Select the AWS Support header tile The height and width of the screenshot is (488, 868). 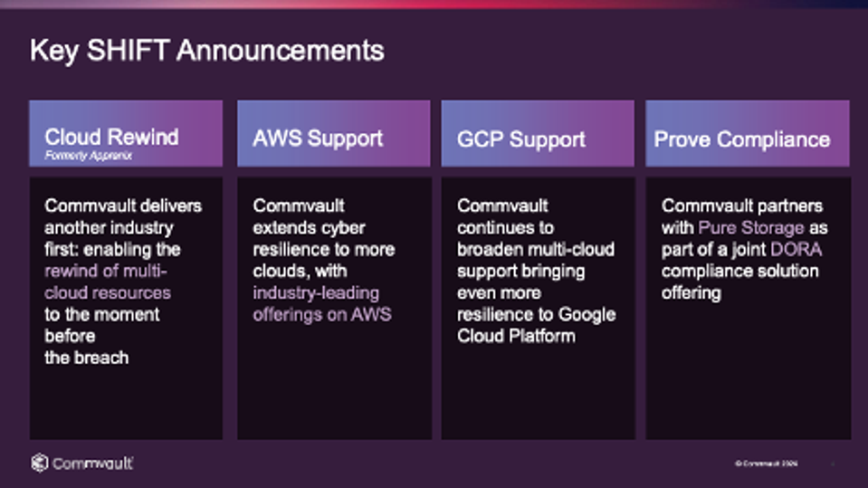click(333, 134)
